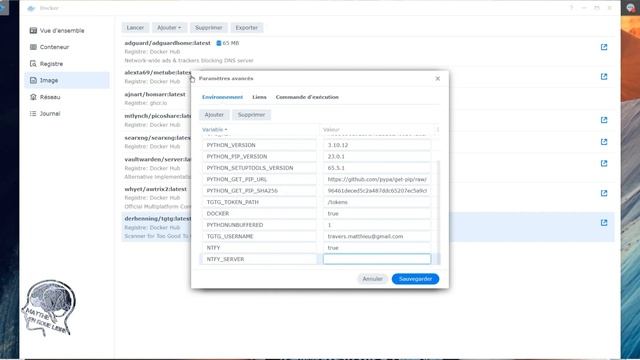
Task: Select the adguard/adguardhome:latest image row
Action: (367, 51)
